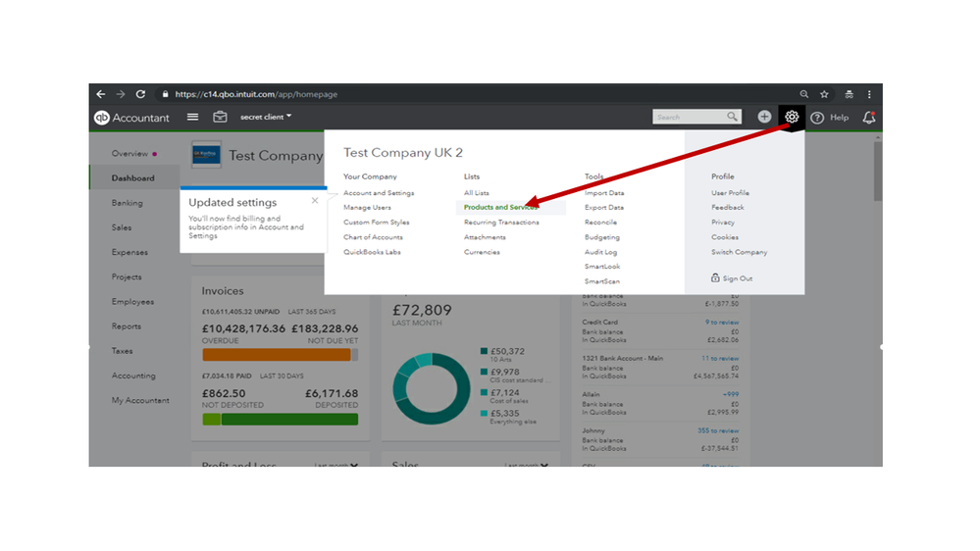This screenshot has height=551, width=980.
Task: Open SmartLook under Tools
Action: (602, 267)
